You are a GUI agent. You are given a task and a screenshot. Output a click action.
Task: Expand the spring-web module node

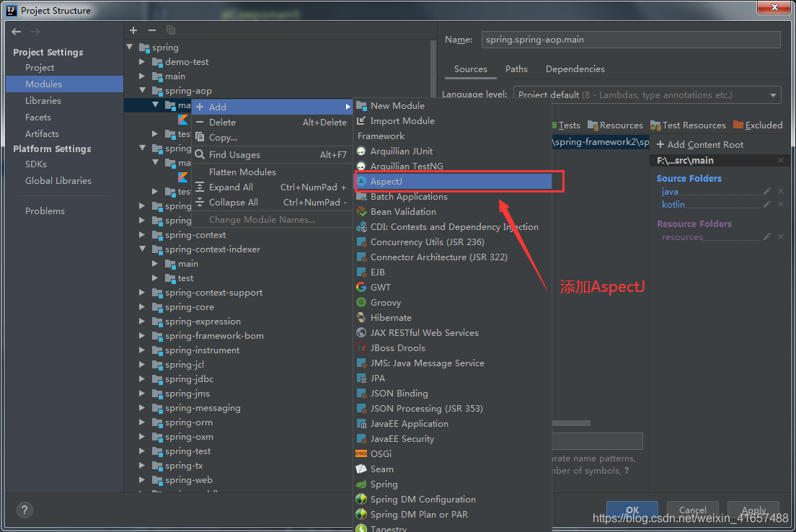[143, 480]
